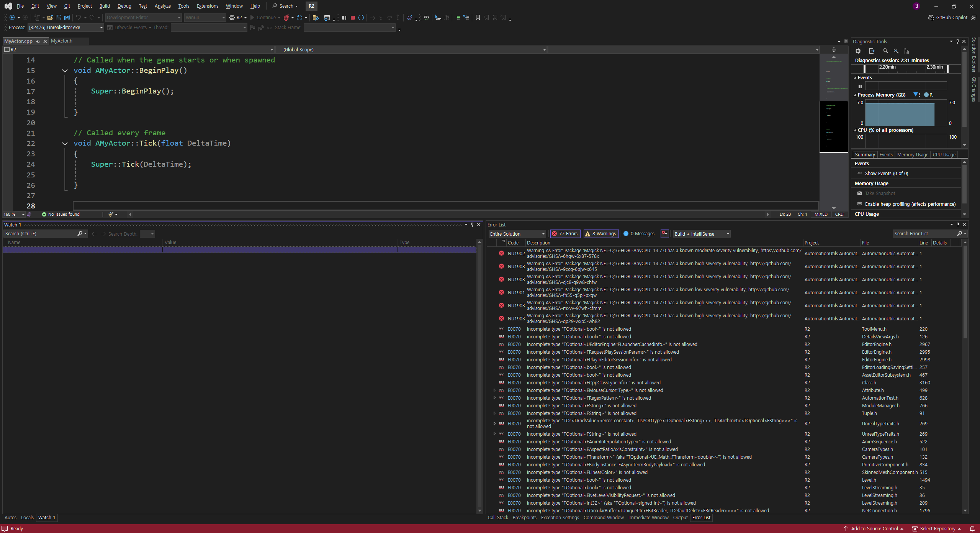Switch to the MyActor.h tab
This screenshot has height=533, width=980.
(62, 41)
